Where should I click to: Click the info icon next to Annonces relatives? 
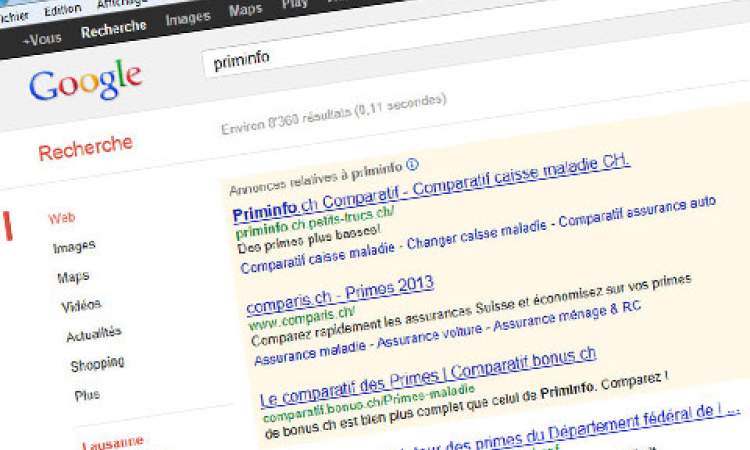coord(412,165)
